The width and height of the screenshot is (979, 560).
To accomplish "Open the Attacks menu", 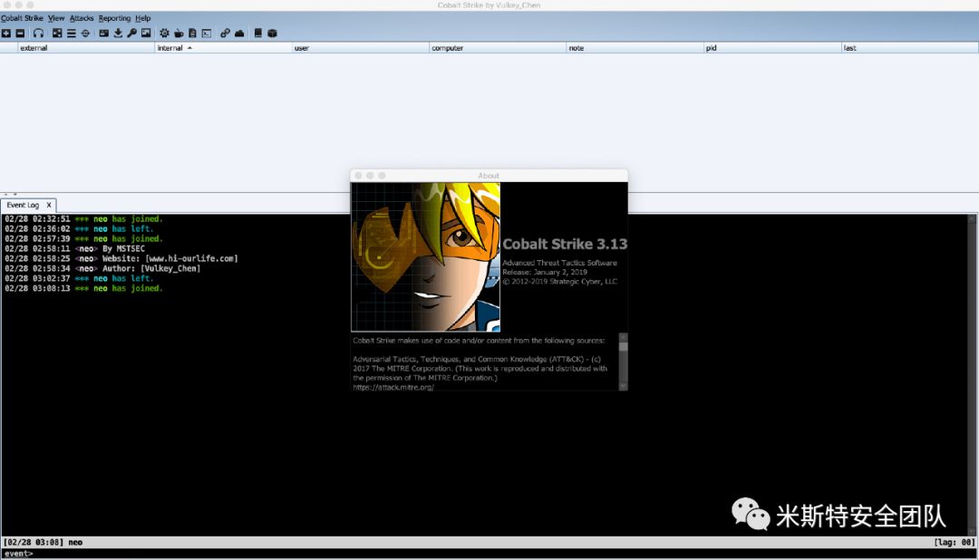I will pos(82,18).
